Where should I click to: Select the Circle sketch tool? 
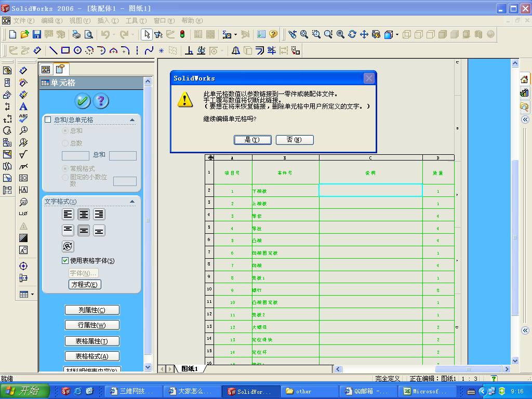[77, 50]
